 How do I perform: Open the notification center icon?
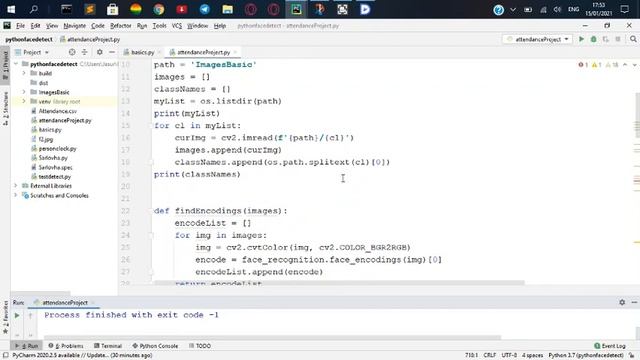pos(624,9)
